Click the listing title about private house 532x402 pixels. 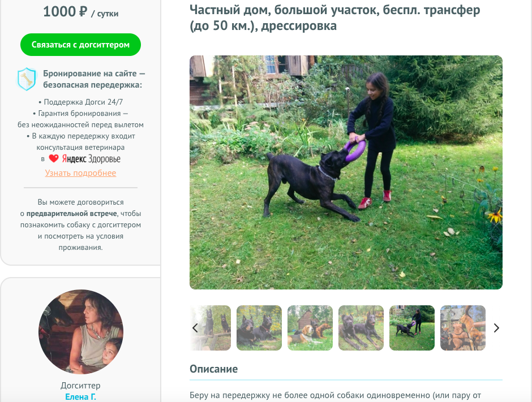(x=335, y=18)
